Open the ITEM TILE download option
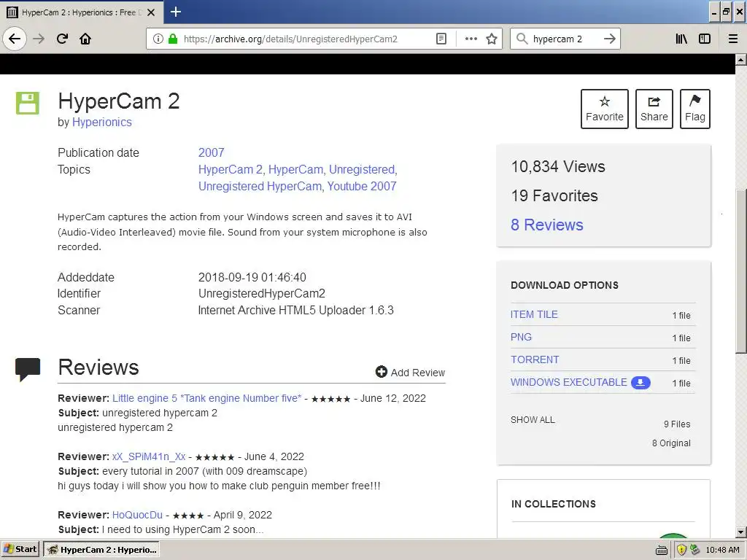The image size is (747, 560). coord(534,314)
